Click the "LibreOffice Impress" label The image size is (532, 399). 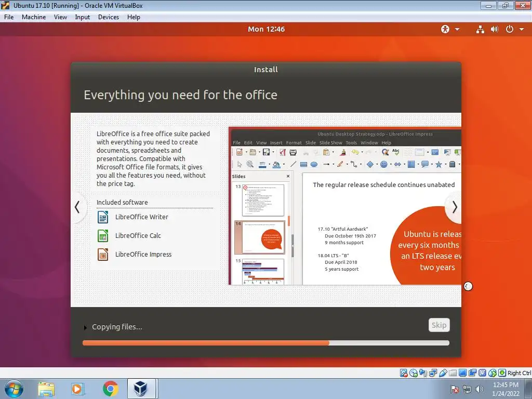143,254
